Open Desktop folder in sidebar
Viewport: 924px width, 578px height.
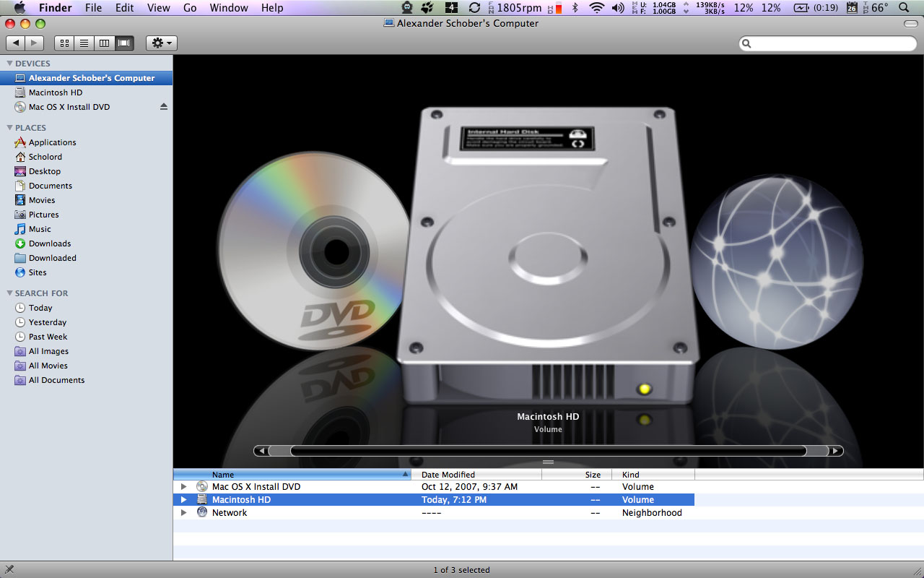[86, 171]
